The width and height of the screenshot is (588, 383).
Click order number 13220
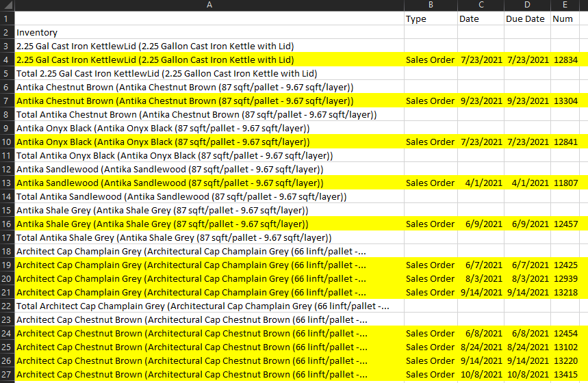click(x=565, y=360)
